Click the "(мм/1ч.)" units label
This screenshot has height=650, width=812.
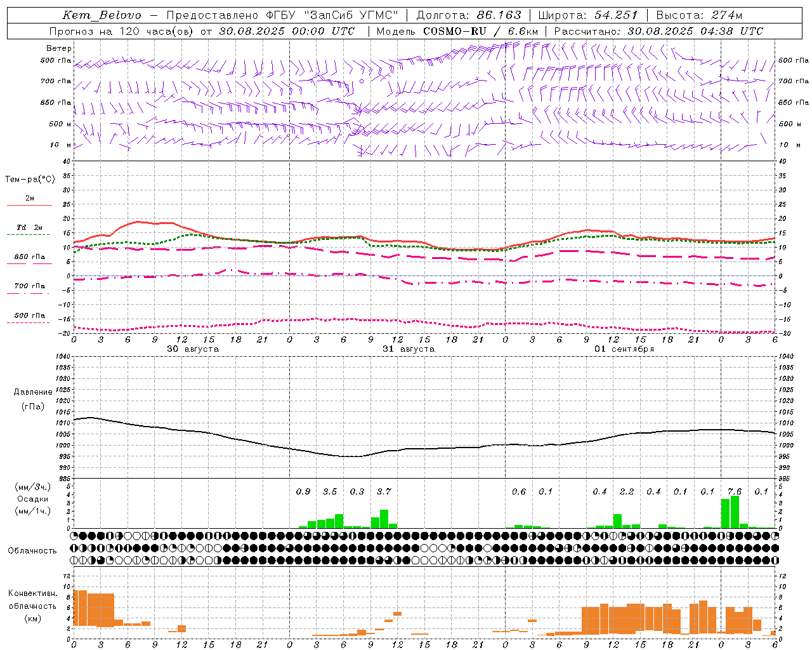point(32,511)
